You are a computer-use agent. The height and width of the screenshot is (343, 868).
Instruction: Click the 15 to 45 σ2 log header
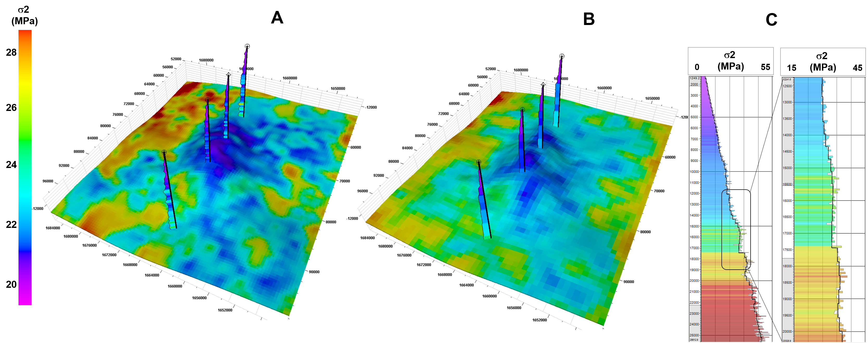823,62
